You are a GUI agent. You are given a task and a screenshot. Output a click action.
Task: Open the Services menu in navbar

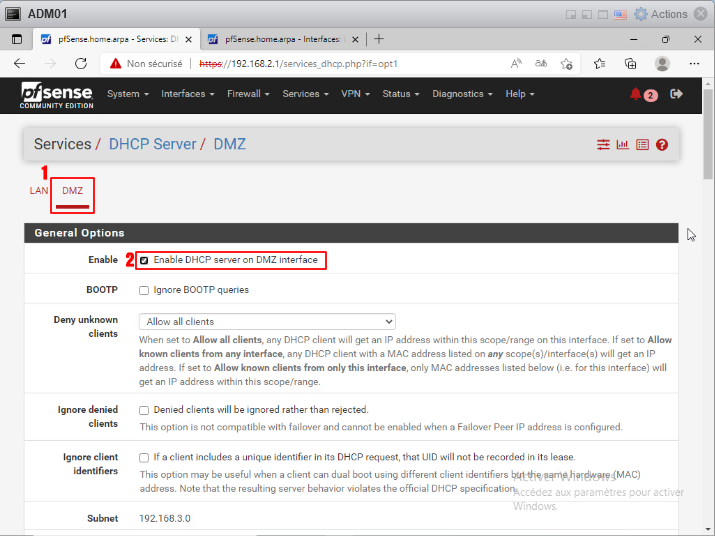click(305, 94)
